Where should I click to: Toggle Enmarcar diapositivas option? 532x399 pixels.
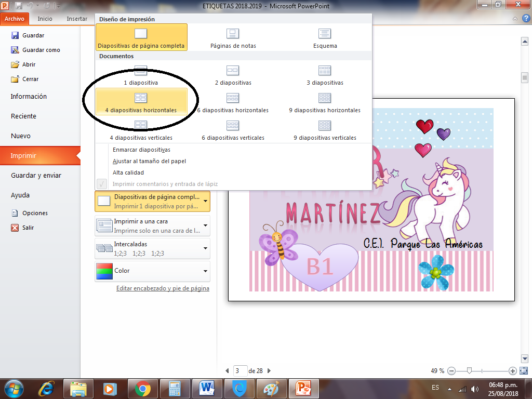pos(141,150)
